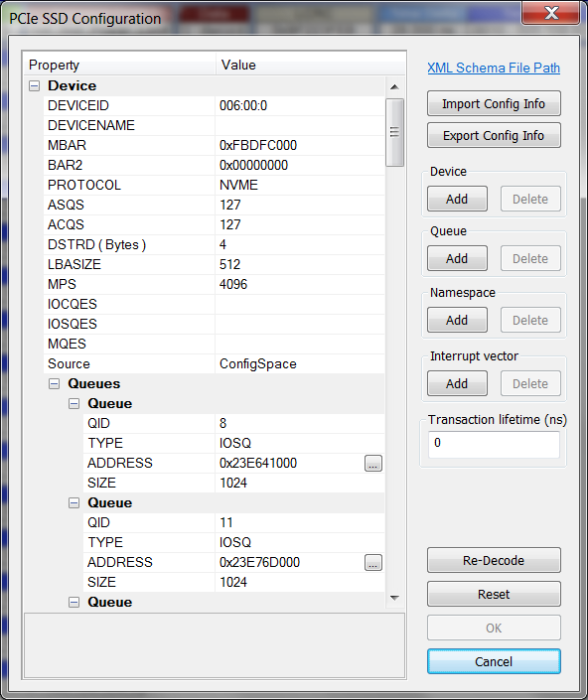Screen dimensions: 588x700
Task: Open browse button for address 0x23E76D000
Action: coord(373,563)
